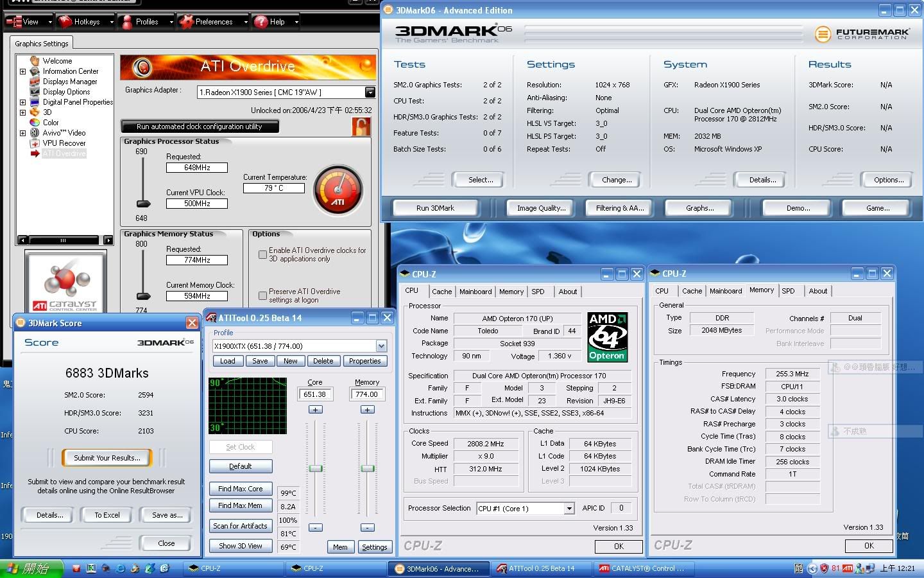Adjust the ATITool Memory clock slider
The image size is (924, 578).
tap(367, 469)
